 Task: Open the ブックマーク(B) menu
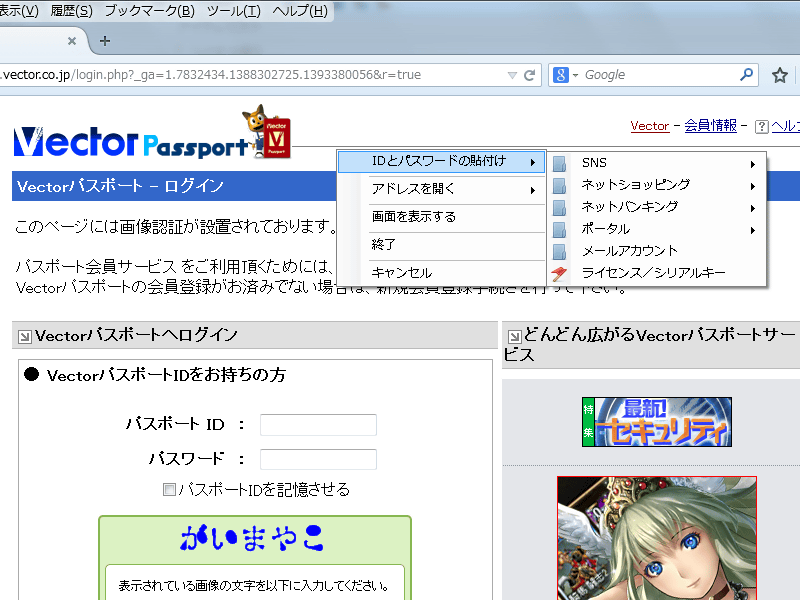(149, 11)
